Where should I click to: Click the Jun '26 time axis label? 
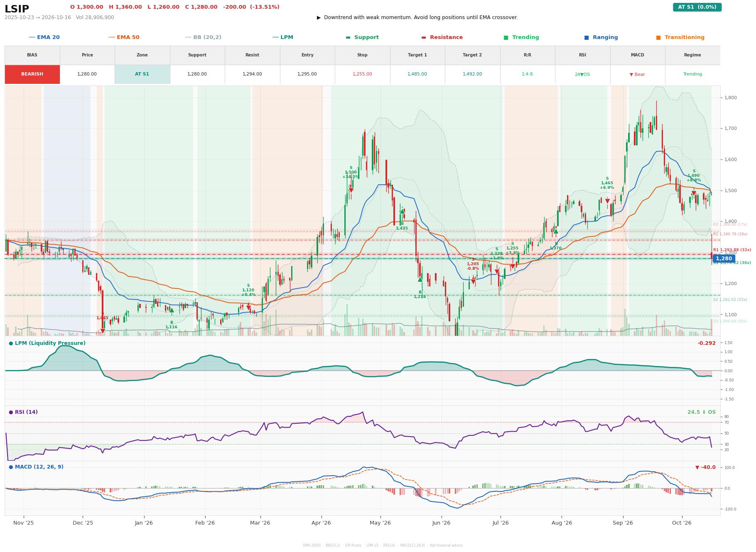[x=441, y=523]
